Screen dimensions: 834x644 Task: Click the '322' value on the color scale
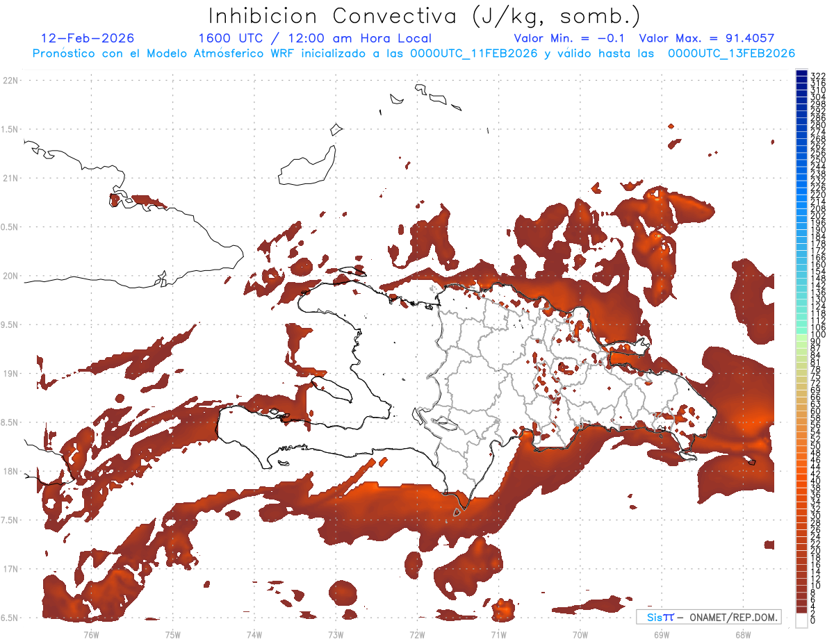click(x=817, y=75)
